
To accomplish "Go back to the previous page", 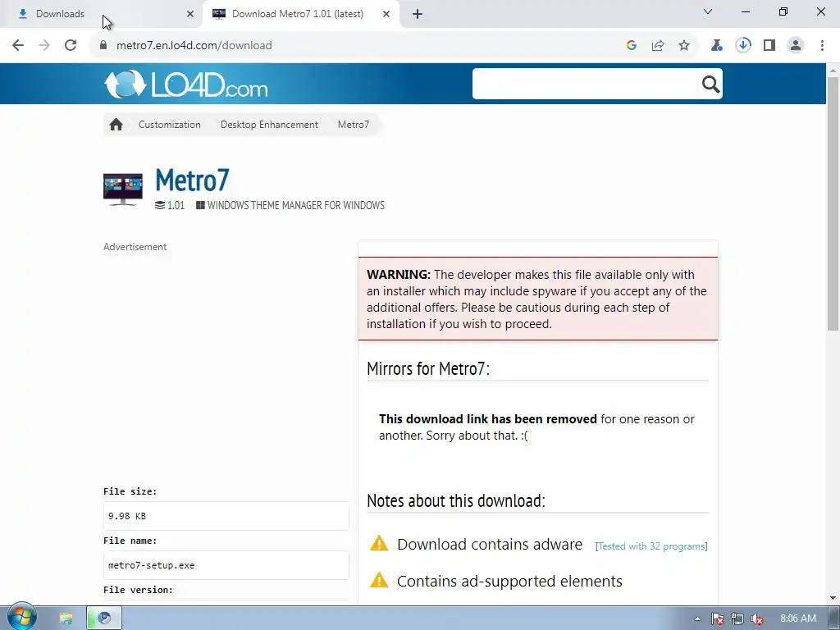I will (18, 46).
